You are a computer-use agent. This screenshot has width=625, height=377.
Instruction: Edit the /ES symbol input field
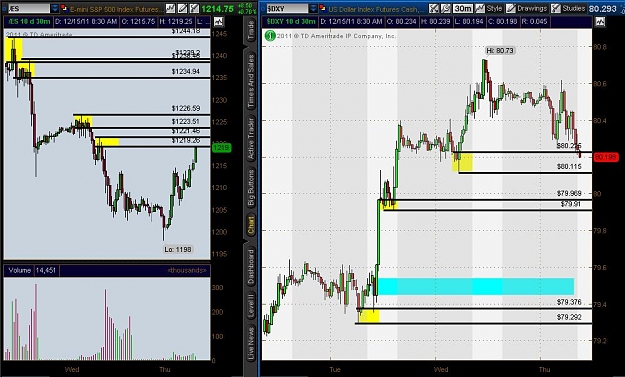coord(29,8)
